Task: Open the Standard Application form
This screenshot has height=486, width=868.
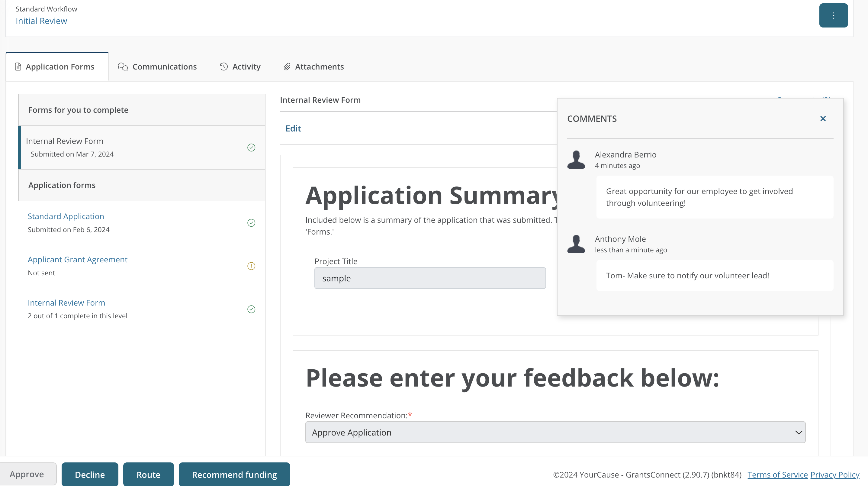Action: pos(66,216)
